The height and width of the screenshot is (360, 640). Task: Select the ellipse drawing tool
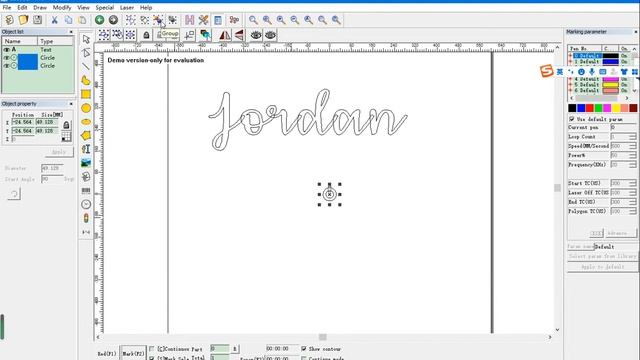coord(86,122)
